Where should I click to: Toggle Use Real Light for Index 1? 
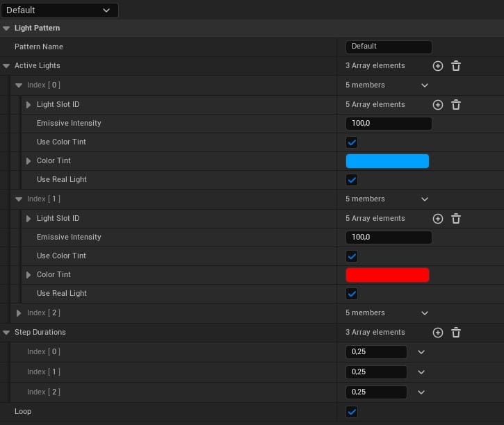pos(352,294)
